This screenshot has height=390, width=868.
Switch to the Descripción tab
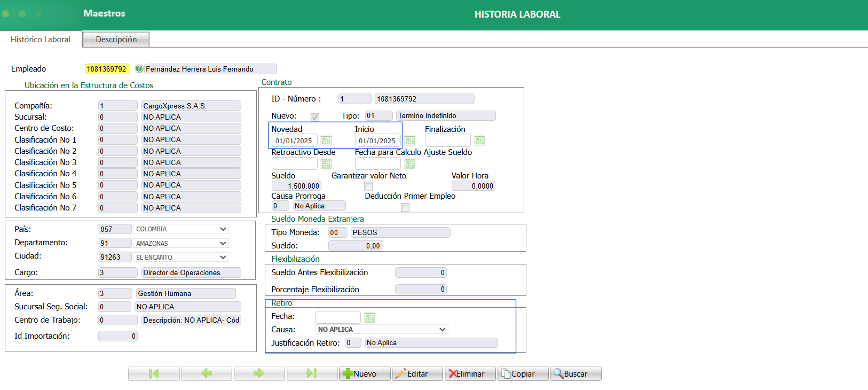coord(116,40)
